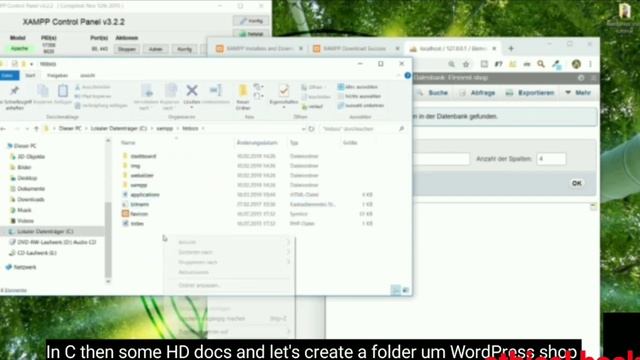The height and width of the screenshot is (360, 640).
Task: Click Nichts auswählen in ribbon
Action: point(359,96)
